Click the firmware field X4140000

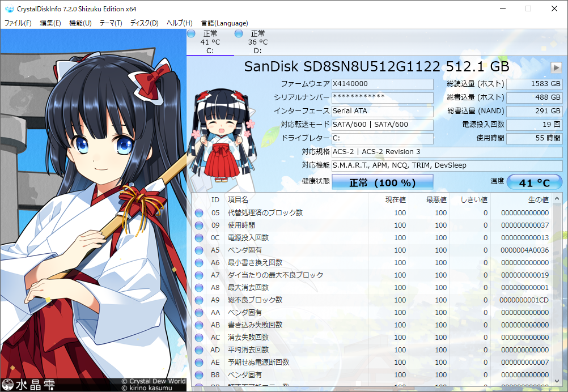click(x=382, y=84)
